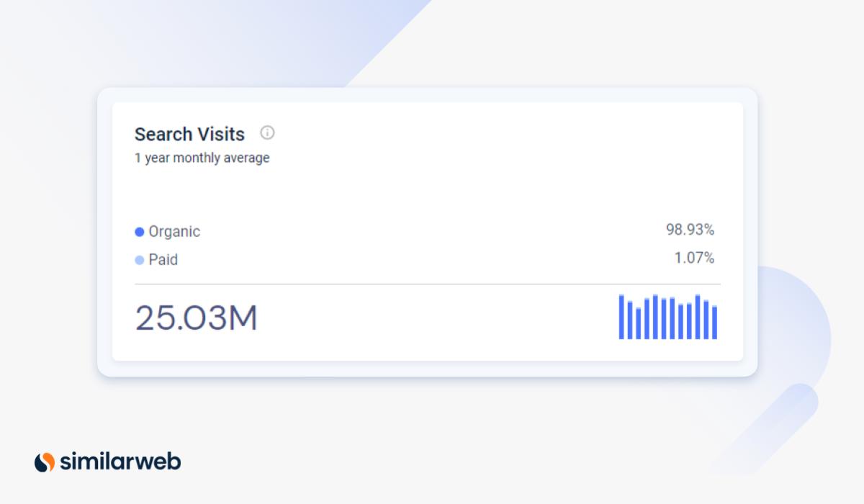Click the fourth bar of the bar chart
Screen dimensions: 864x504
(647, 319)
